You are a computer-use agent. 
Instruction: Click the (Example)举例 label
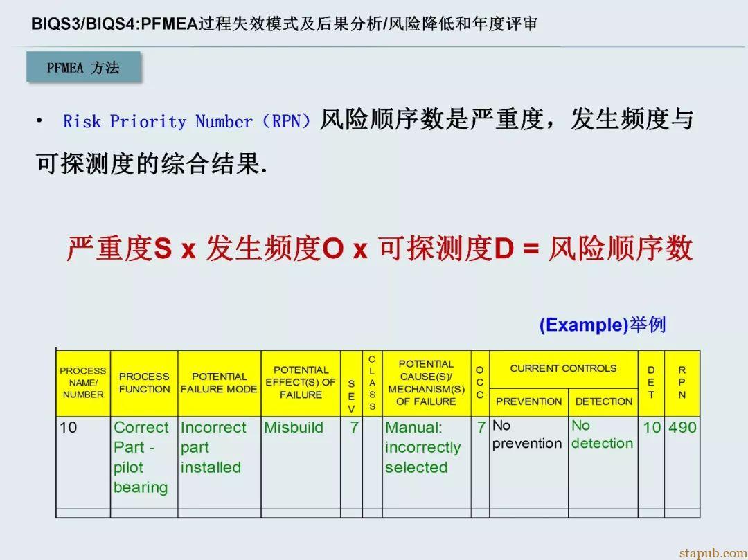603,325
